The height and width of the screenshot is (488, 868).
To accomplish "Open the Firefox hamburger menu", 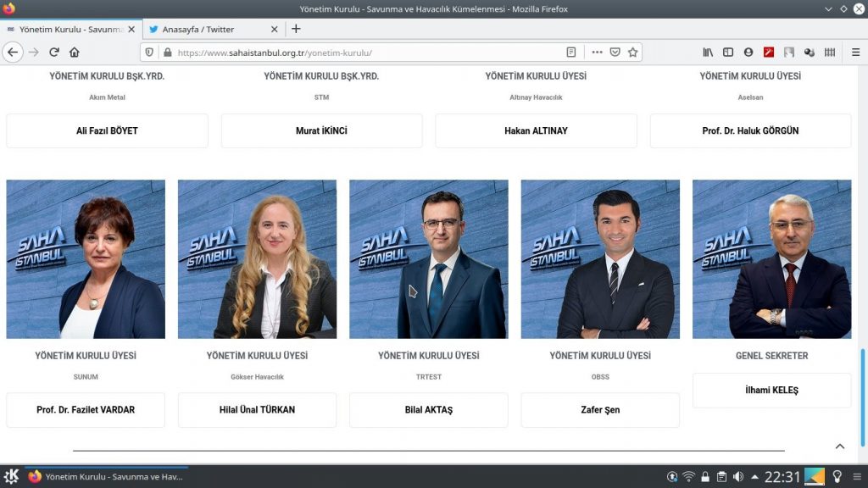I will coord(854,52).
